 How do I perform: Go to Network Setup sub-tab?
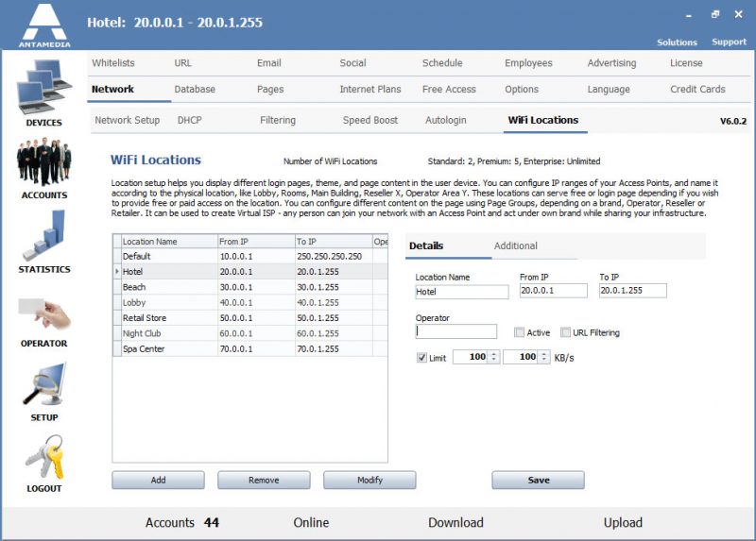click(128, 120)
